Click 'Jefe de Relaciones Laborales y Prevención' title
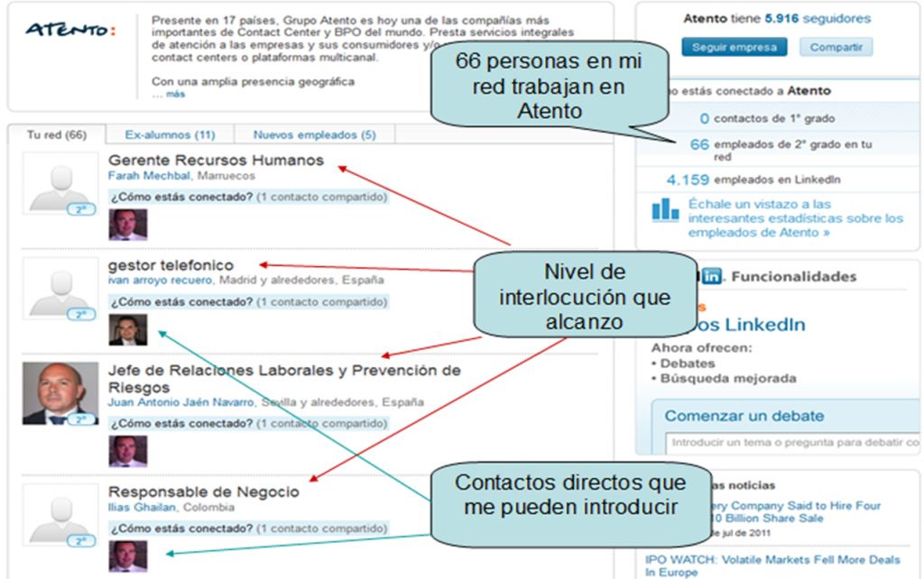Image resolution: width=924 pixels, height=579 pixels. click(284, 379)
